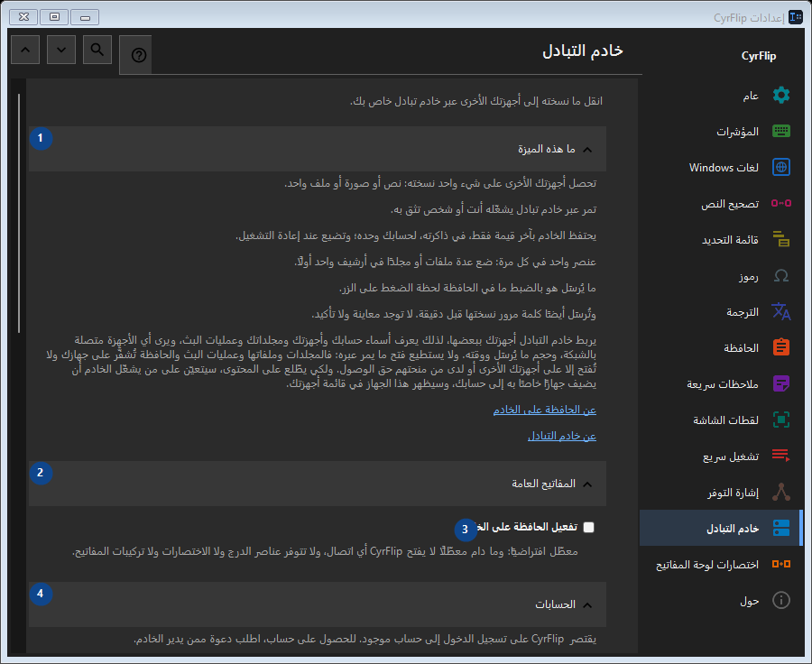812x664 pixels.
Task: Click the intro line انقل ما نسخته
Action: 475,101
